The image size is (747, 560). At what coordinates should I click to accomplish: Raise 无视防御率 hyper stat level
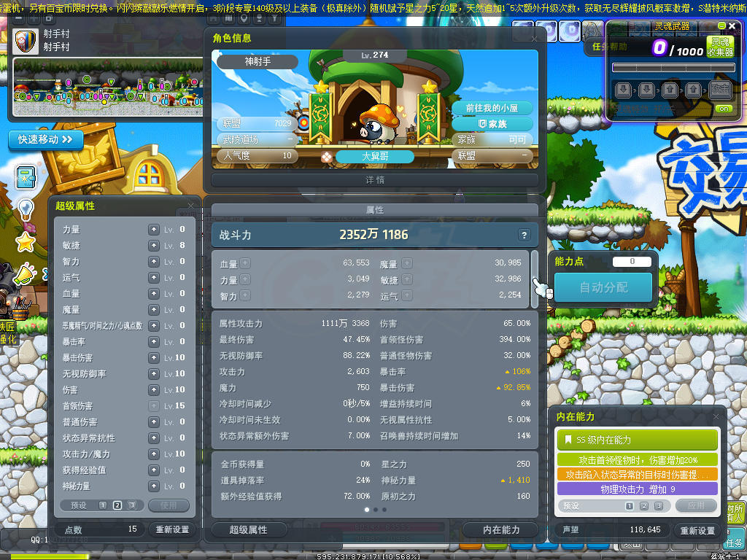pos(153,374)
